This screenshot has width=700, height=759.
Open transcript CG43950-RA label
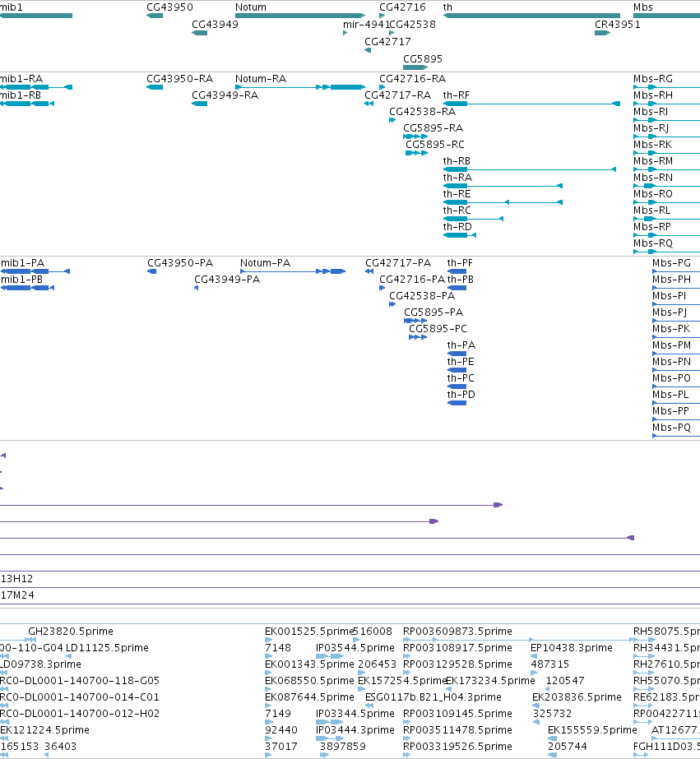coord(179,79)
